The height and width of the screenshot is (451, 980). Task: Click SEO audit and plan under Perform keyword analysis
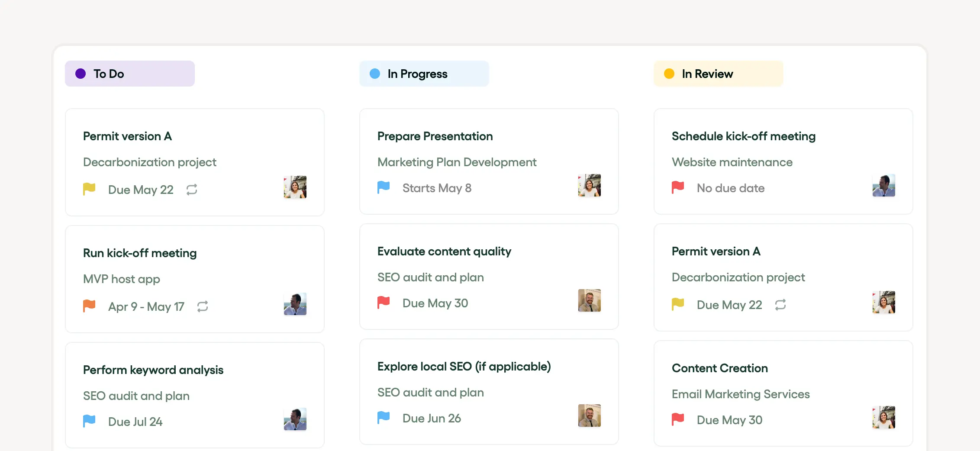(136, 396)
